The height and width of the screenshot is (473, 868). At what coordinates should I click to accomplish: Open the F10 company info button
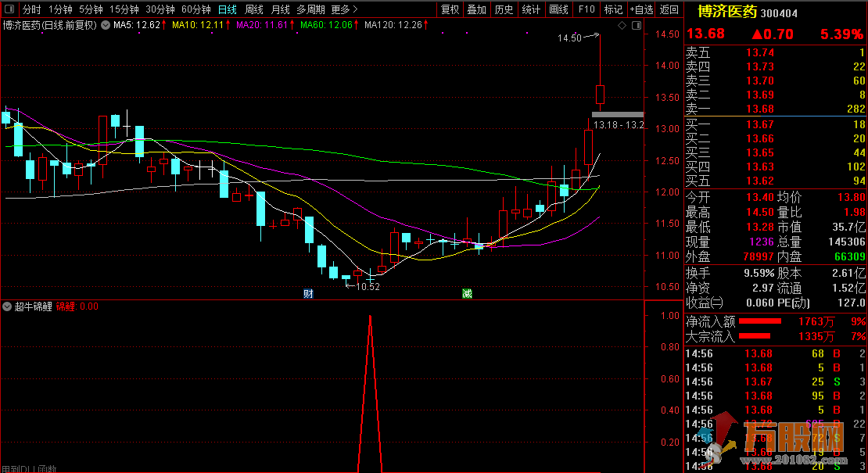click(586, 9)
